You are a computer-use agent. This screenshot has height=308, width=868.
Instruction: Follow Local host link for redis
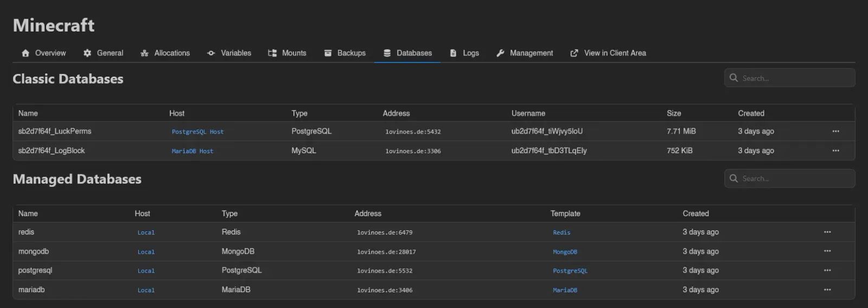tap(146, 232)
